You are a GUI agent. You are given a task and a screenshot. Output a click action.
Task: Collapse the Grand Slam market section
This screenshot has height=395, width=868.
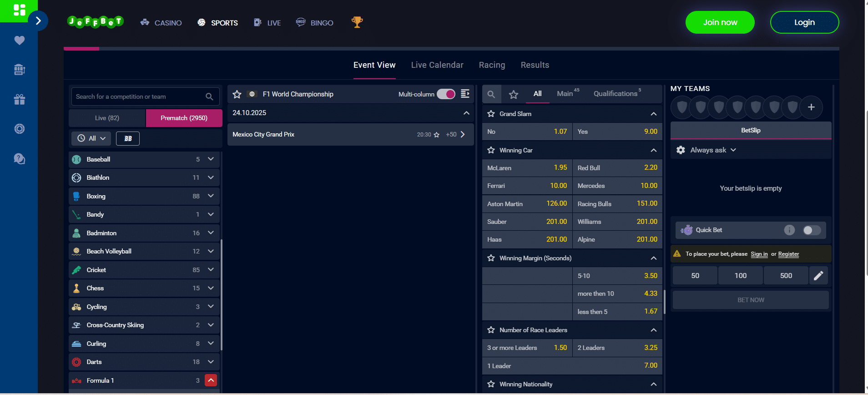pyautogui.click(x=653, y=114)
